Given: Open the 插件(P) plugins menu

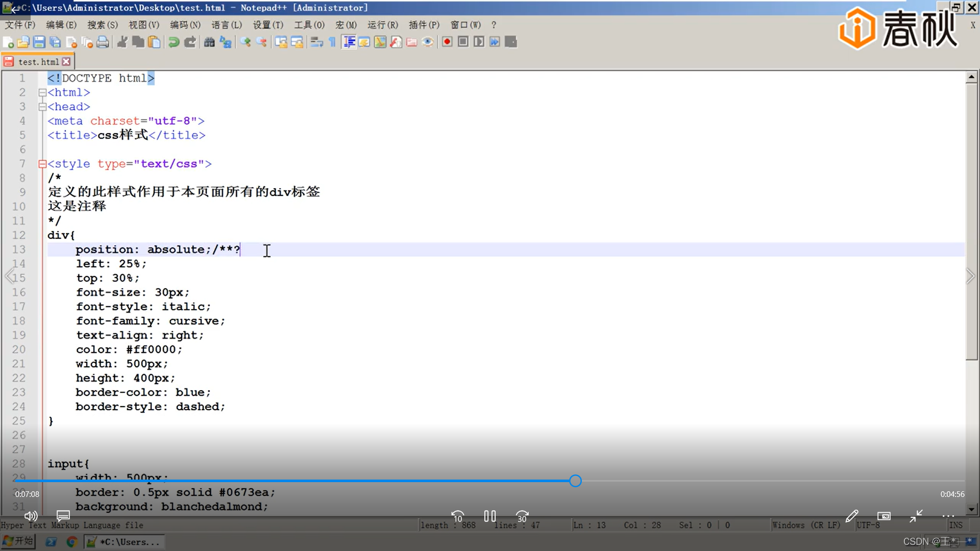Looking at the screenshot, I should pos(424,25).
